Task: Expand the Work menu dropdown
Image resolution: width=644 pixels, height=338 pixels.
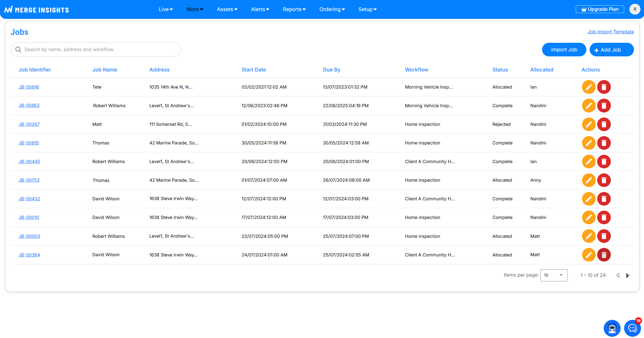Action: tap(195, 9)
